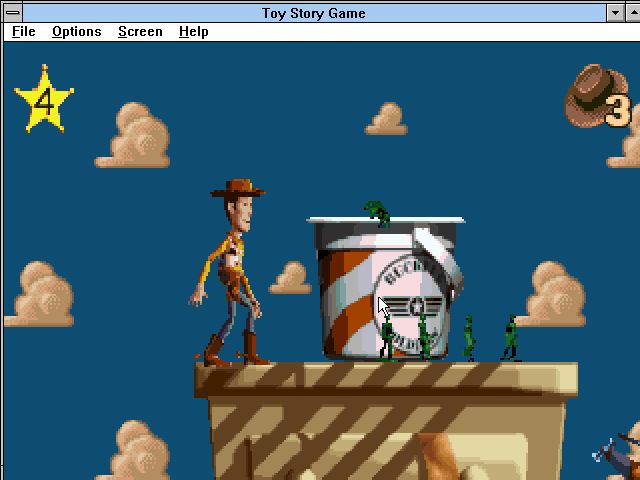
Task: Open the Help menu
Action: (193, 32)
